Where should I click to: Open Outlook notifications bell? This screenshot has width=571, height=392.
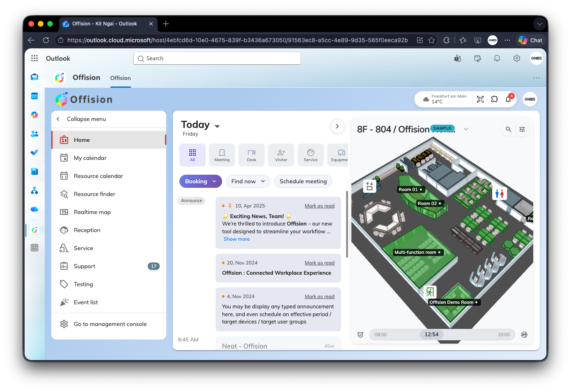(x=497, y=58)
